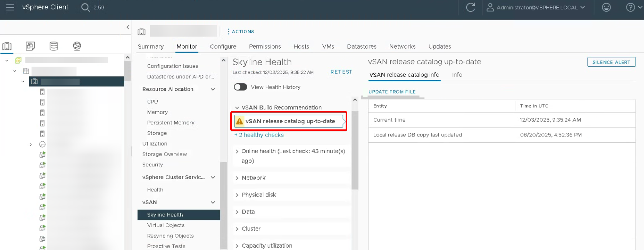Switch to Networking inventory view

tap(77, 46)
